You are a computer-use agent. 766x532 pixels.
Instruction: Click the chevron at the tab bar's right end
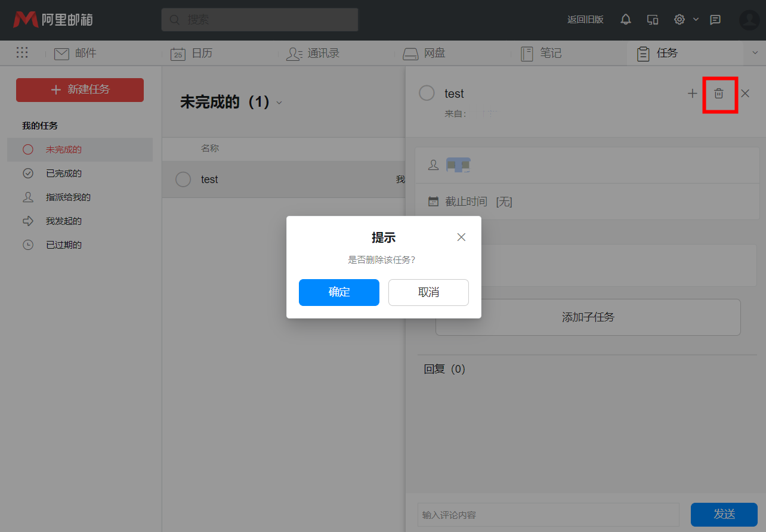coord(755,52)
